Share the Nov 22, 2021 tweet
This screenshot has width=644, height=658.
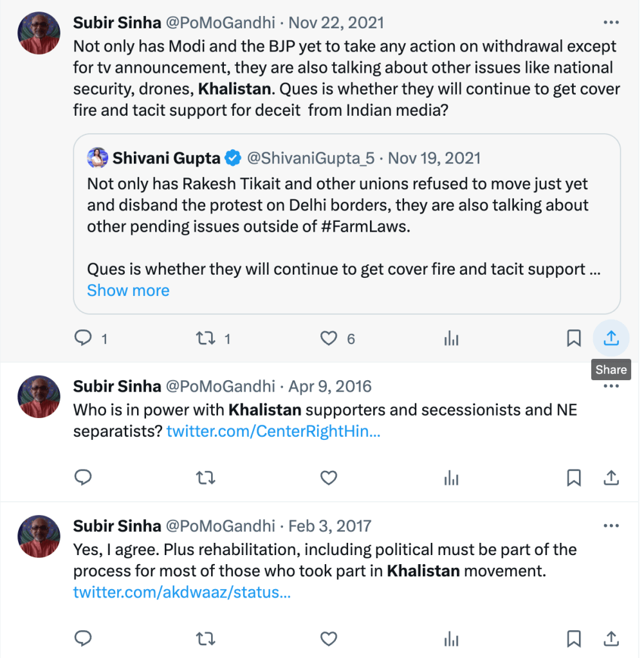pos(611,338)
